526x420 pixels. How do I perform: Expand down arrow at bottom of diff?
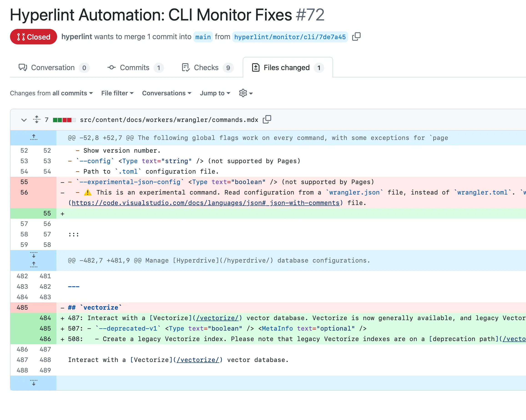pos(34,382)
